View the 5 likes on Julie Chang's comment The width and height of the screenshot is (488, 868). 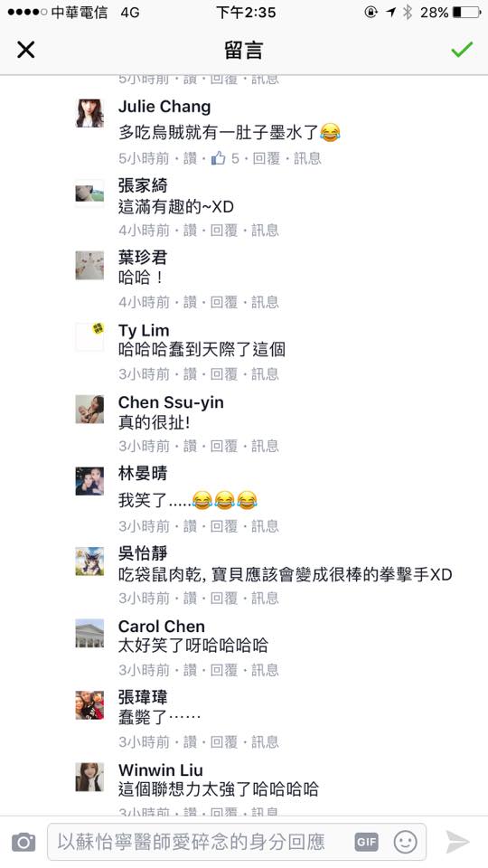[225, 159]
